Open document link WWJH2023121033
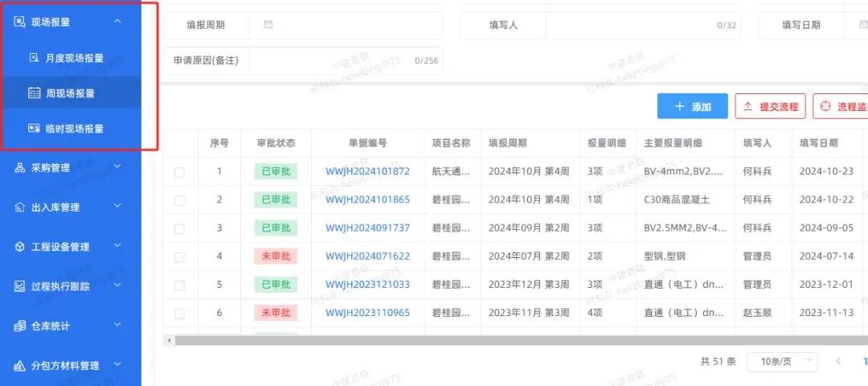This screenshot has width=868, height=386. [367, 285]
